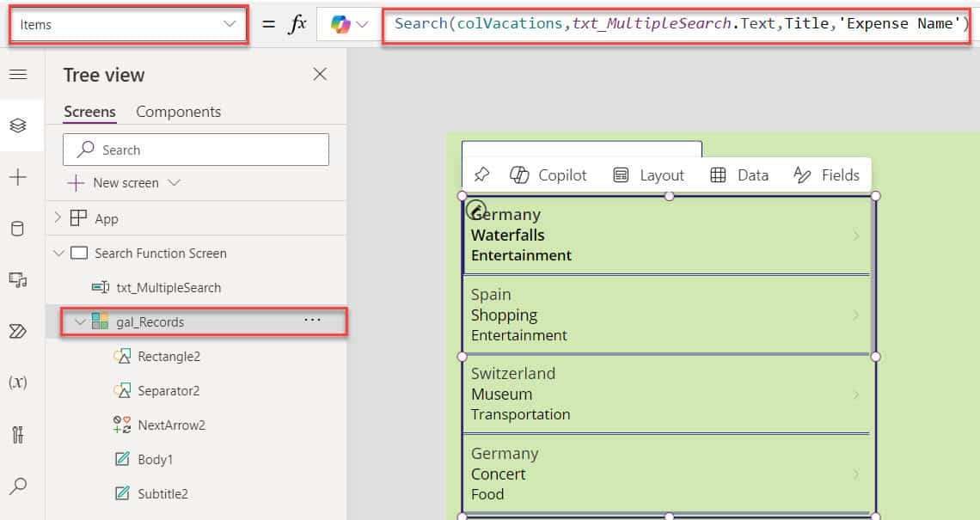Click the Switzerland title in gallery
980x520 pixels.
[512, 373]
